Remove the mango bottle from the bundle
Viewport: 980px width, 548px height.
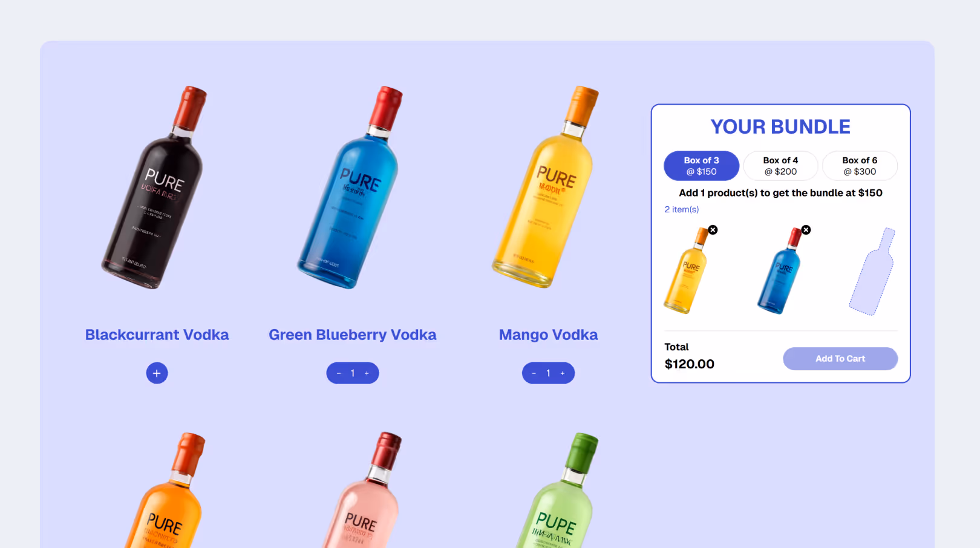point(713,230)
